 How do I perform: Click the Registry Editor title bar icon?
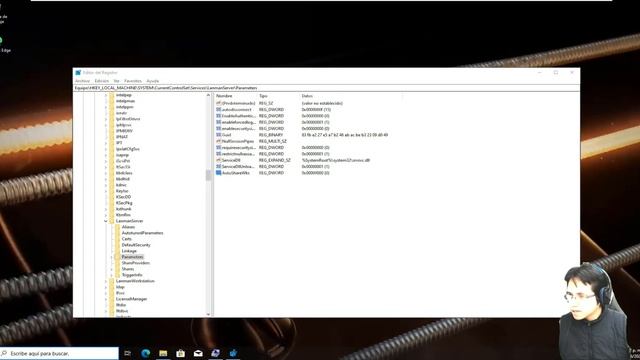click(78, 73)
